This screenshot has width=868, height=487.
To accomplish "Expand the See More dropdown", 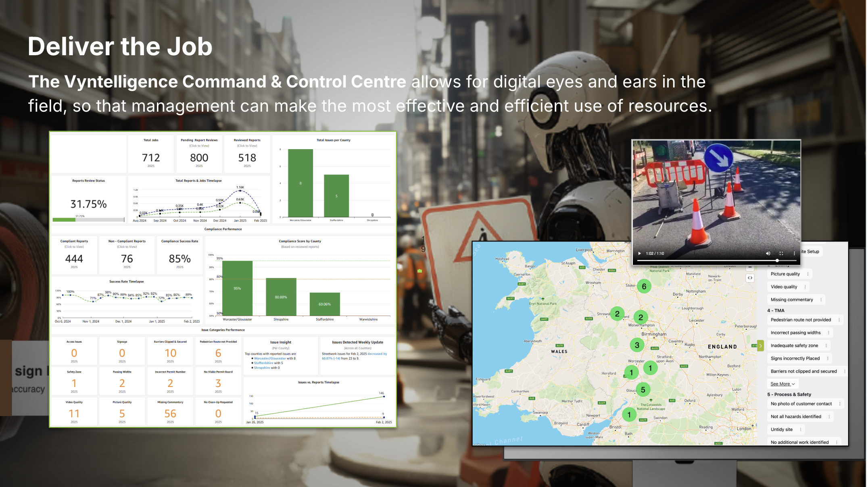I will coord(782,384).
